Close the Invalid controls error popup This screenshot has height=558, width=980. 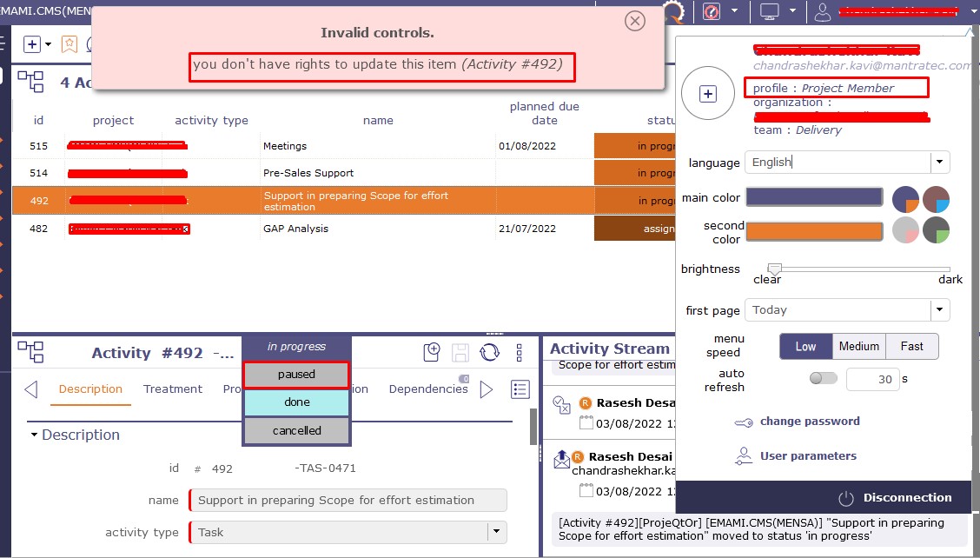tap(635, 21)
